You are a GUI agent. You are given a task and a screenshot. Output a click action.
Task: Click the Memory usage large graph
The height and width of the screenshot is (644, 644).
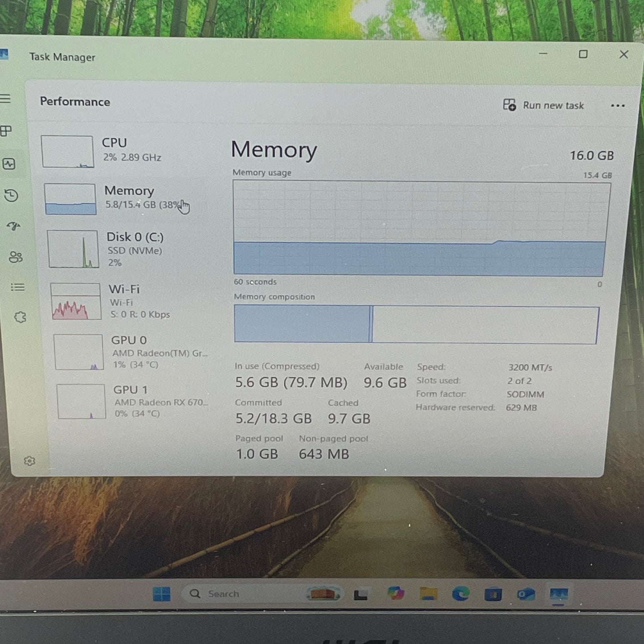(x=421, y=228)
